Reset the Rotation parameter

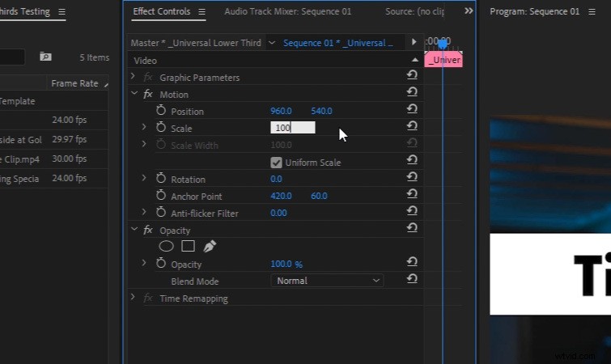click(x=412, y=177)
